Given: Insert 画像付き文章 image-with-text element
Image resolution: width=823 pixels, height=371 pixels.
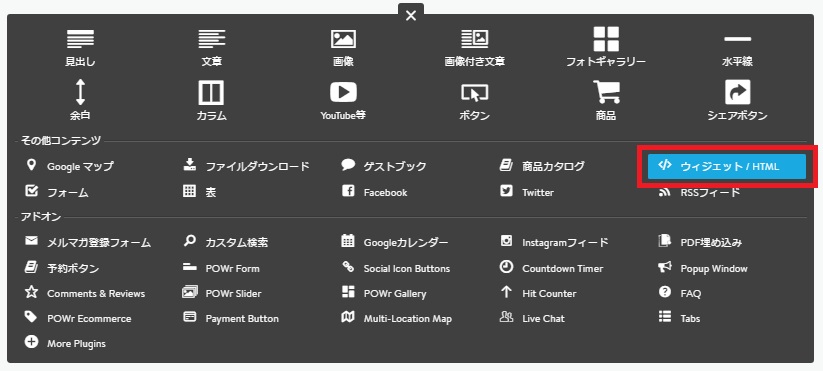Looking at the screenshot, I should [474, 48].
